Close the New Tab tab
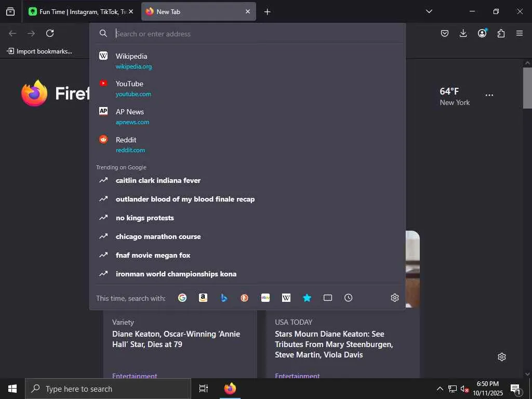 coord(248,11)
